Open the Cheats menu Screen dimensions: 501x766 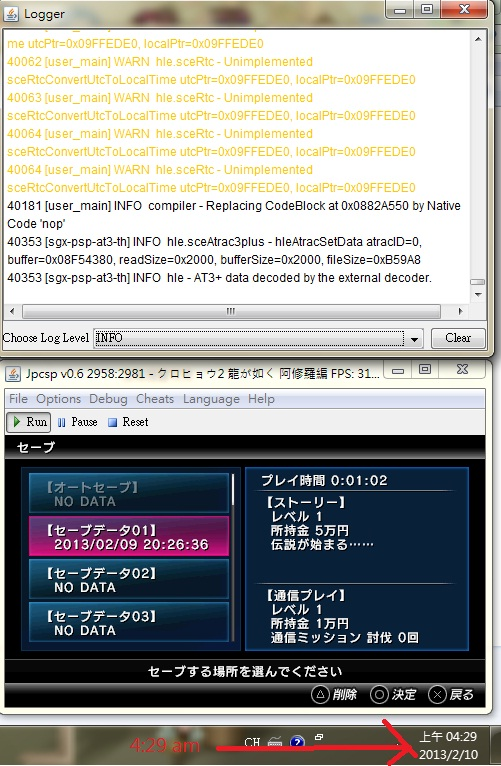point(155,399)
